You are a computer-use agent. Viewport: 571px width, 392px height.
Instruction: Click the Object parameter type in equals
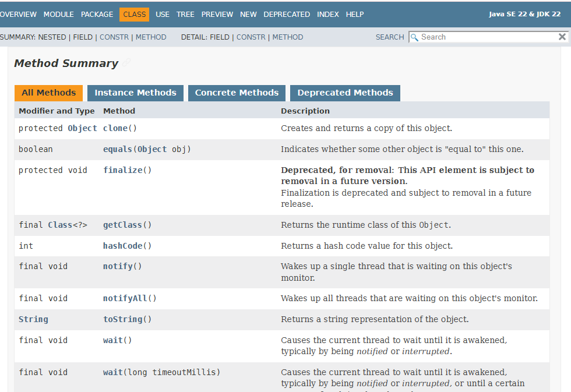[x=152, y=149]
